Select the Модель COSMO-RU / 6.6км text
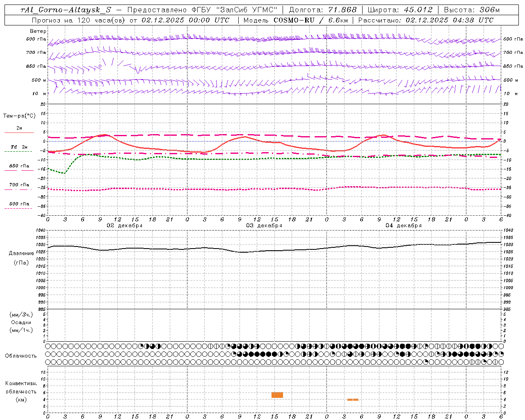Viewport: 525px width, 420px height. [296, 20]
